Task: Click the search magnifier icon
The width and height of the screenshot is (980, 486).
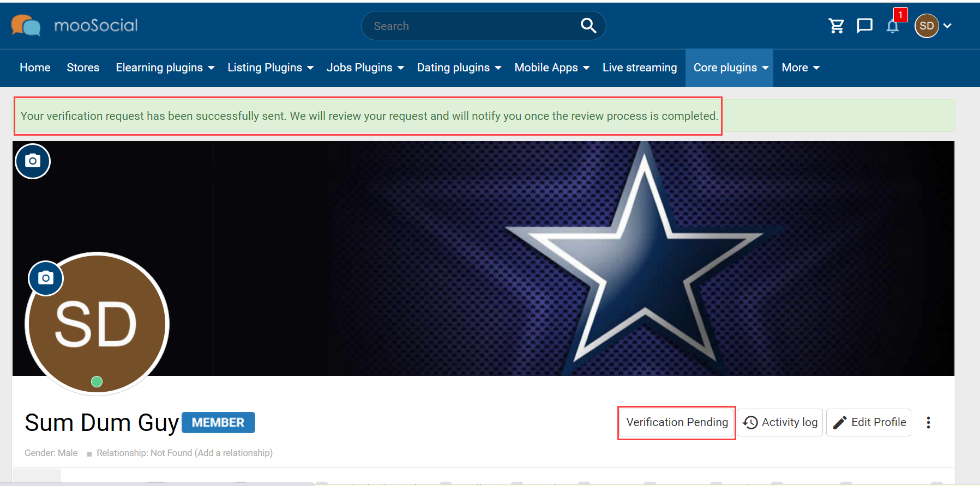Action: pyautogui.click(x=588, y=26)
